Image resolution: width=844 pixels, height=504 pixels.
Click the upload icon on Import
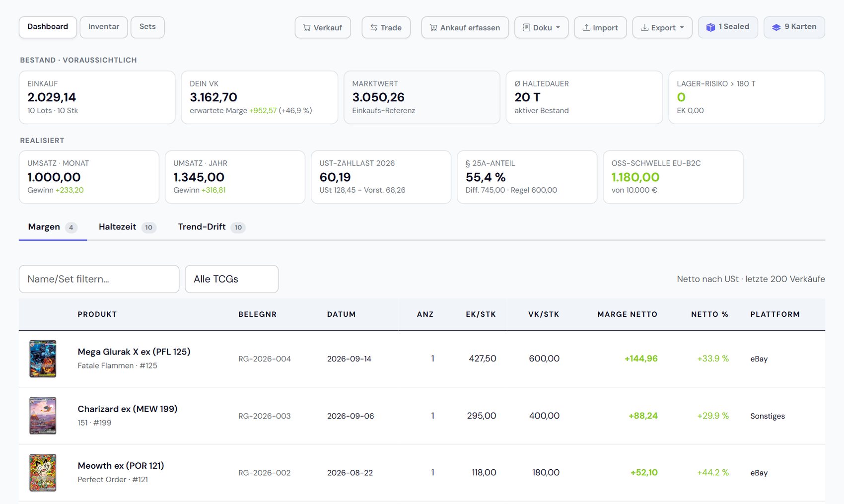[586, 28]
